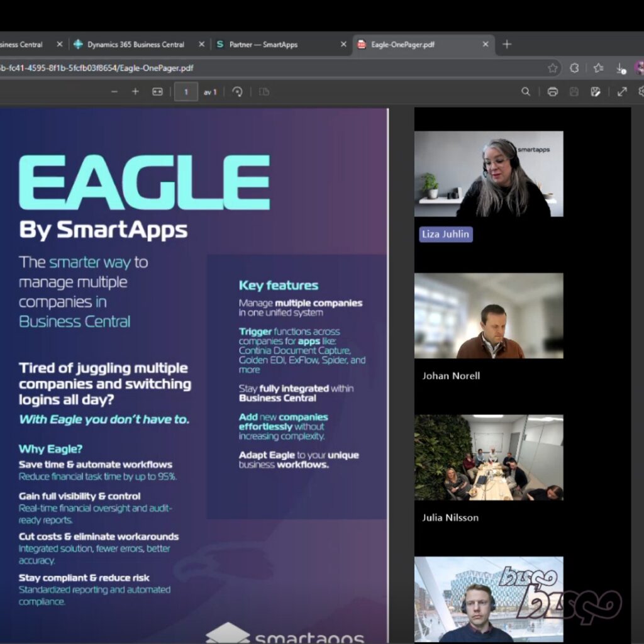Click "Adapt Eagle to your unique business workflows." text
The width and height of the screenshot is (644, 644).
[299, 460]
